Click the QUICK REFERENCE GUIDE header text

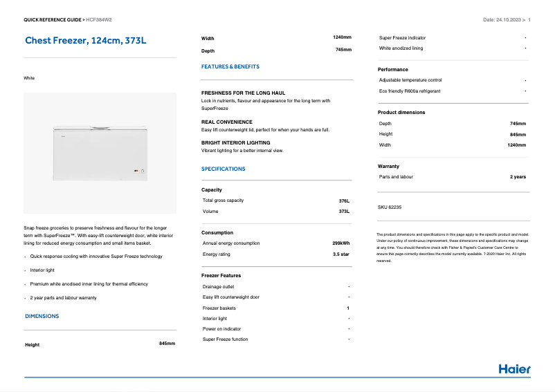click(53, 20)
